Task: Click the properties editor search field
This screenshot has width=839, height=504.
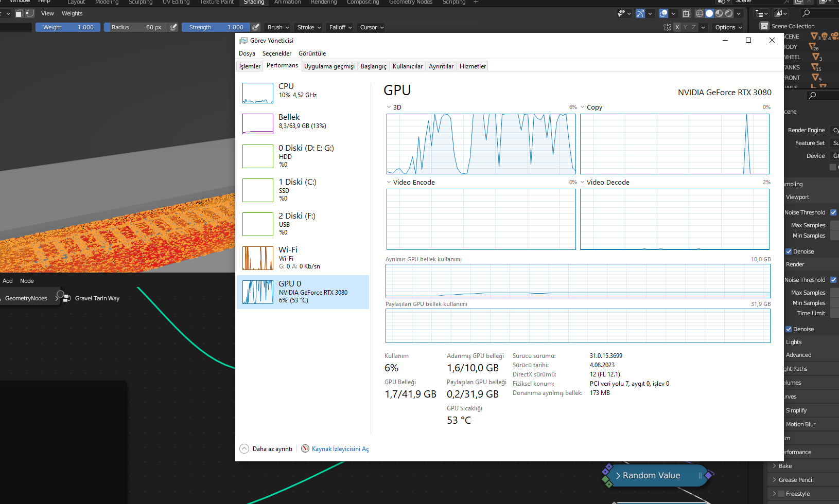Action: [823, 95]
